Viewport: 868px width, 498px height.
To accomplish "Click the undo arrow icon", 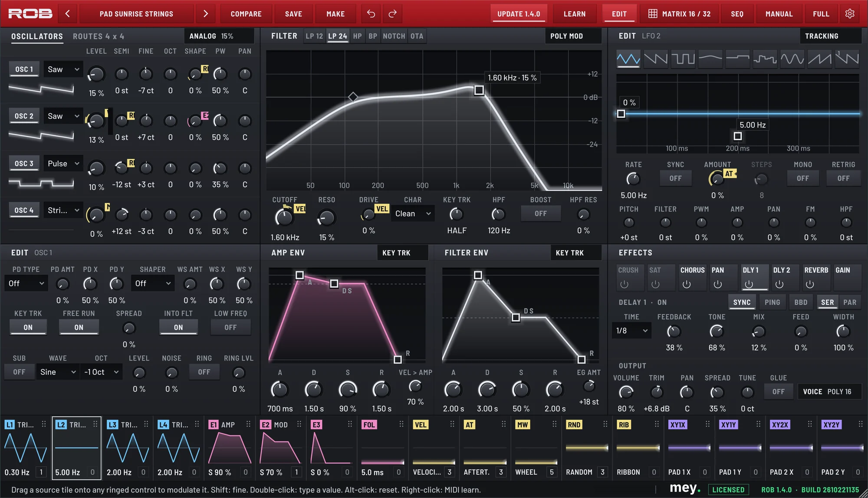I will click(371, 14).
